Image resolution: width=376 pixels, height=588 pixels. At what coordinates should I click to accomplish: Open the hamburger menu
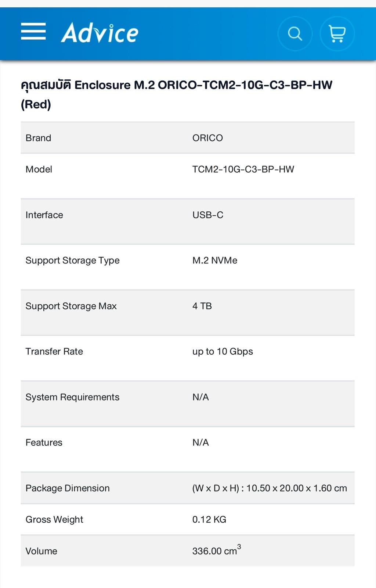click(x=33, y=31)
